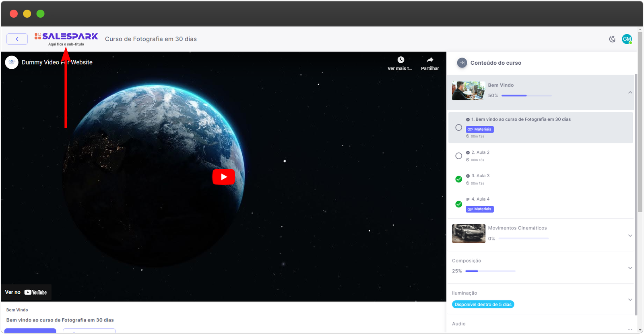Click the SaleSpark logo

(x=66, y=37)
